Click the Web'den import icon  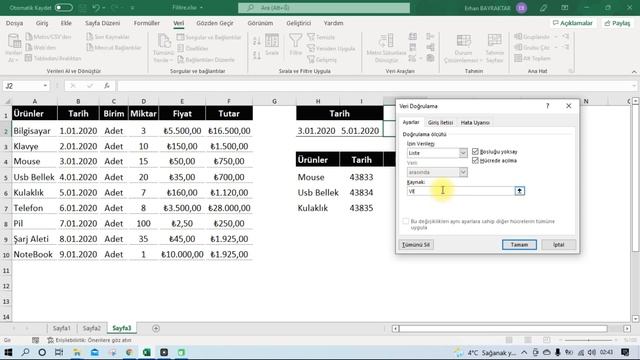[x=29, y=47]
